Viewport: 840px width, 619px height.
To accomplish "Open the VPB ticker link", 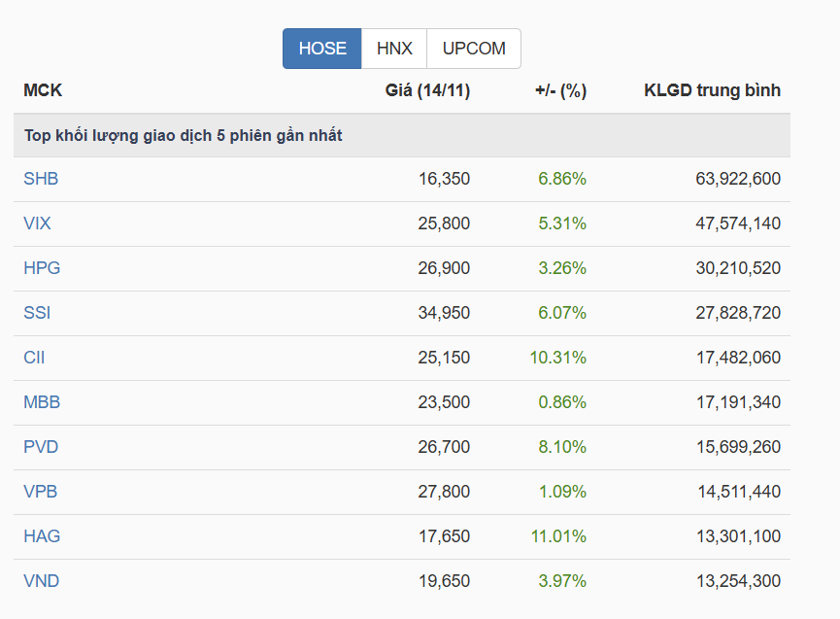I will 41,492.
